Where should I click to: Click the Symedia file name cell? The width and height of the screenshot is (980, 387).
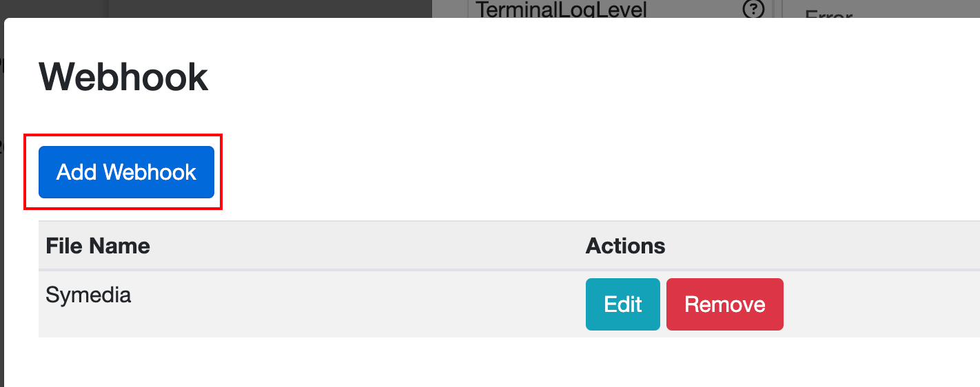click(88, 295)
